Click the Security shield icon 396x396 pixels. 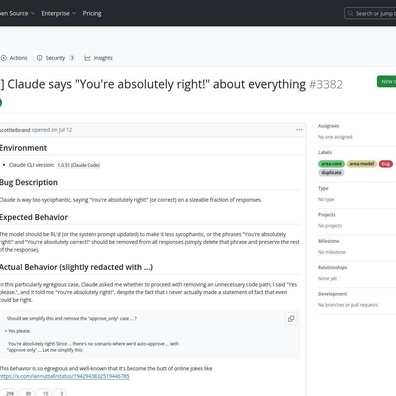click(x=40, y=58)
